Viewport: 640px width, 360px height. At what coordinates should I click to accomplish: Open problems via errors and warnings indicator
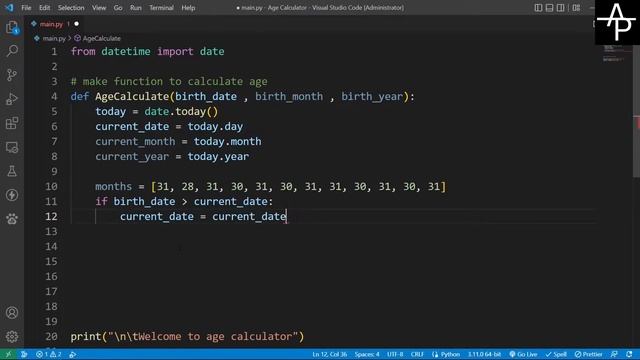click(49, 354)
